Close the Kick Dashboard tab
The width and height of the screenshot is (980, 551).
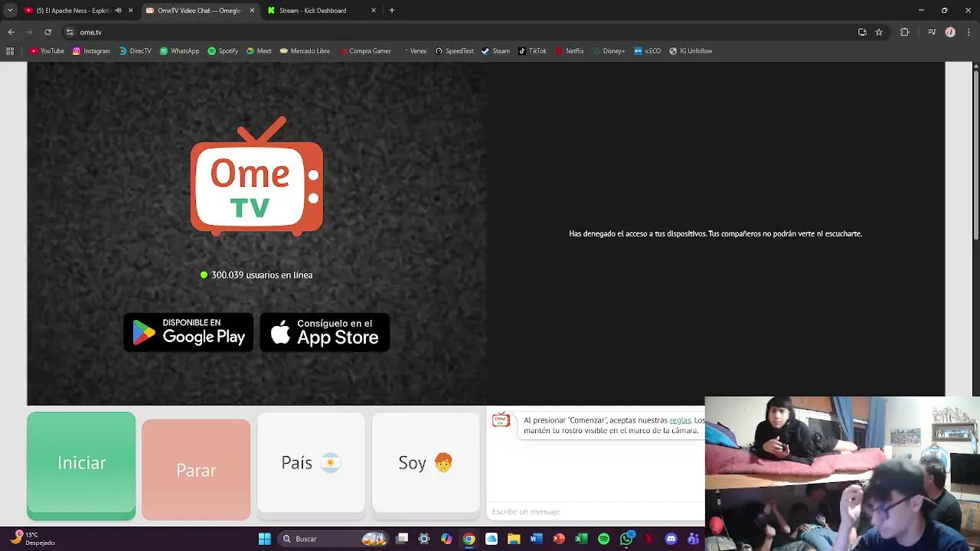coord(374,11)
